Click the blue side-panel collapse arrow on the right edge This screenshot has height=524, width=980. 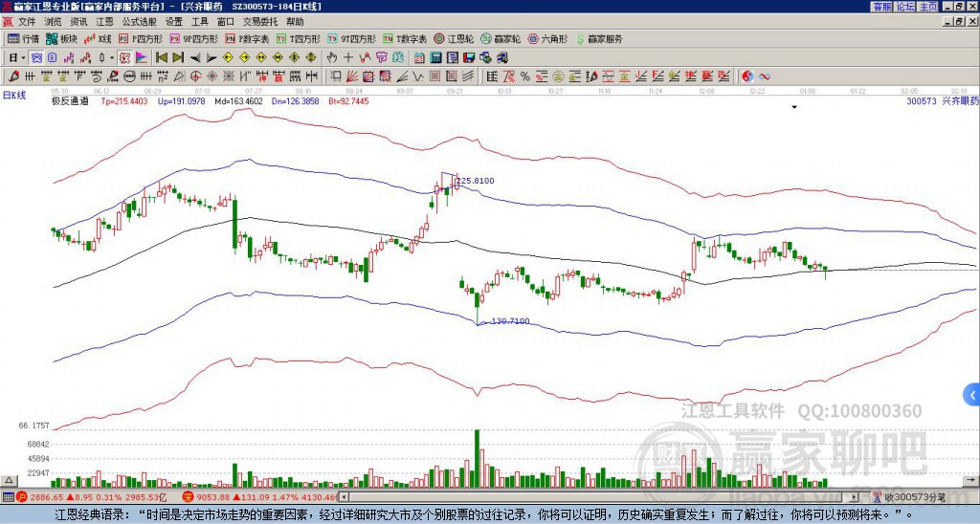point(972,395)
